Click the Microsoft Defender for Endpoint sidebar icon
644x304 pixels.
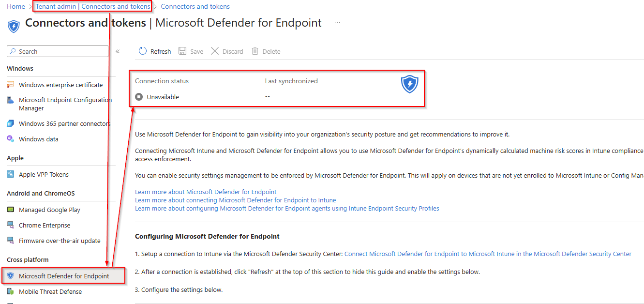(x=11, y=276)
